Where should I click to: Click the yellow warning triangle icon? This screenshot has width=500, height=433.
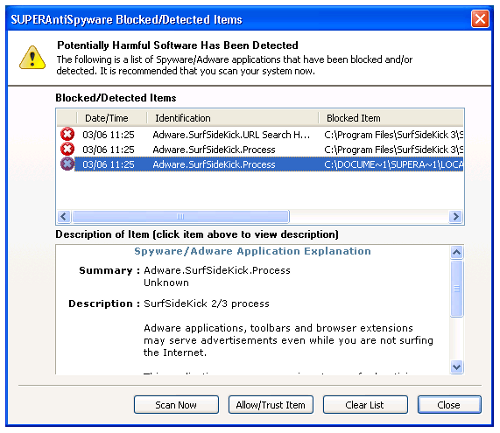click(x=32, y=58)
